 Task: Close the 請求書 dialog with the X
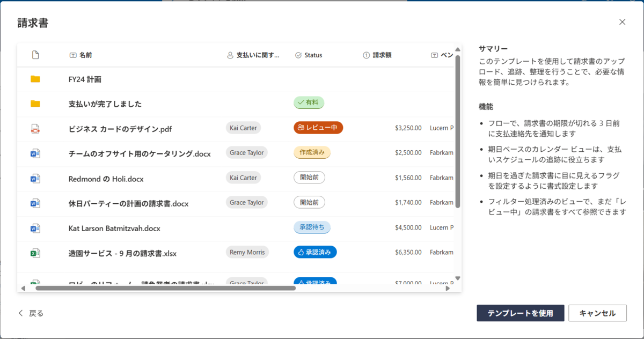[622, 22]
